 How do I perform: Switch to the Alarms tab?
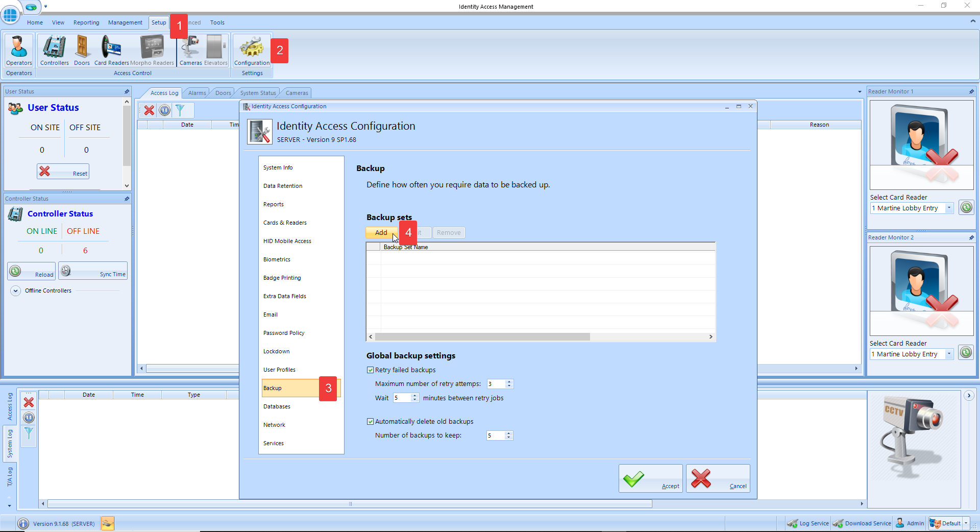pos(197,93)
